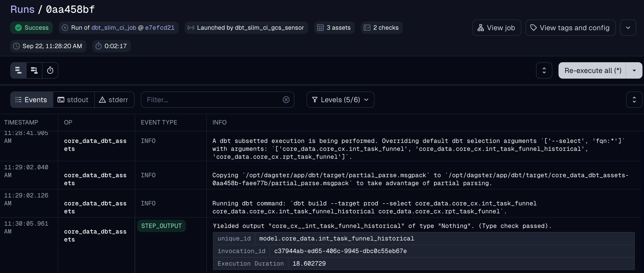Click the View job button
This screenshot has width=644, height=273.
tap(497, 28)
